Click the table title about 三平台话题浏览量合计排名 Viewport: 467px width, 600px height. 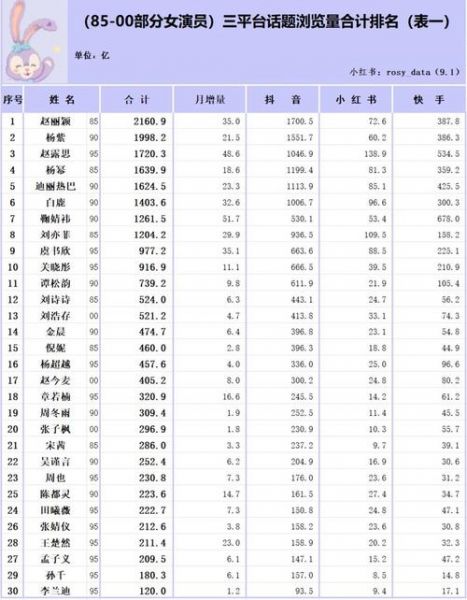[x=266, y=21]
